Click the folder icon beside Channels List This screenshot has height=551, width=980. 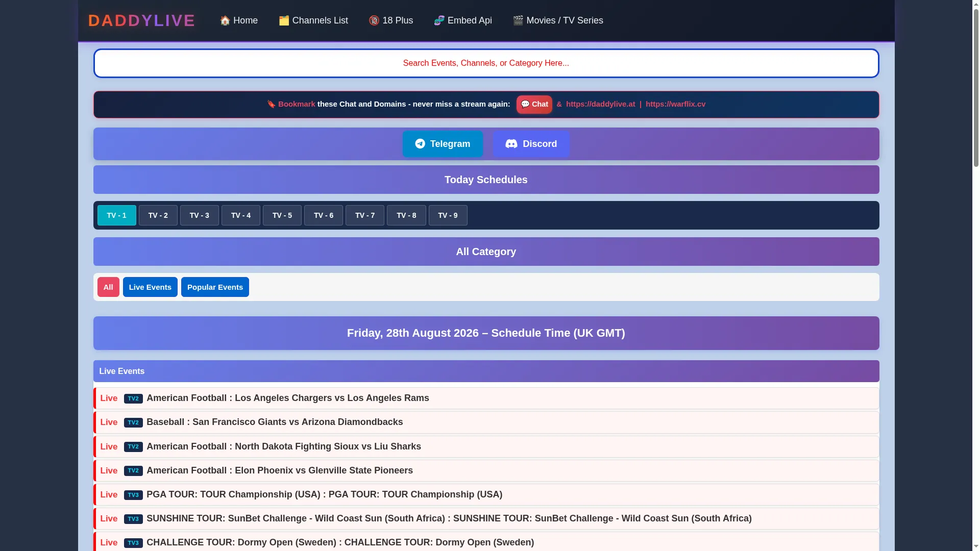click(x=284, y=20)
